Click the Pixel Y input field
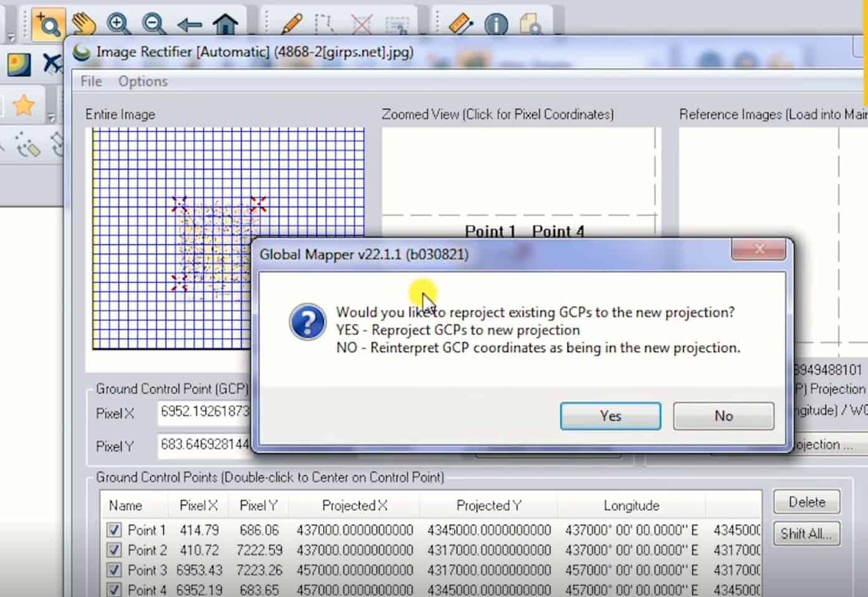Image resolution: width=868 pixels, height=597 pixels. point(204,445)
